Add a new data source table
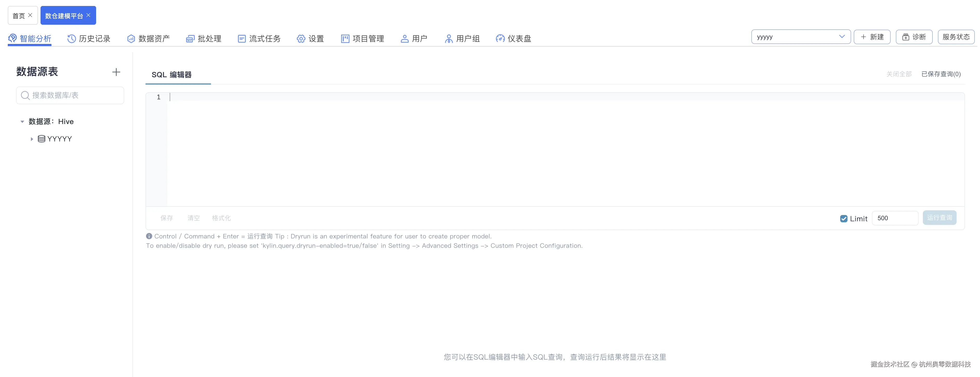The image size is (980, 377). (116, 71)
